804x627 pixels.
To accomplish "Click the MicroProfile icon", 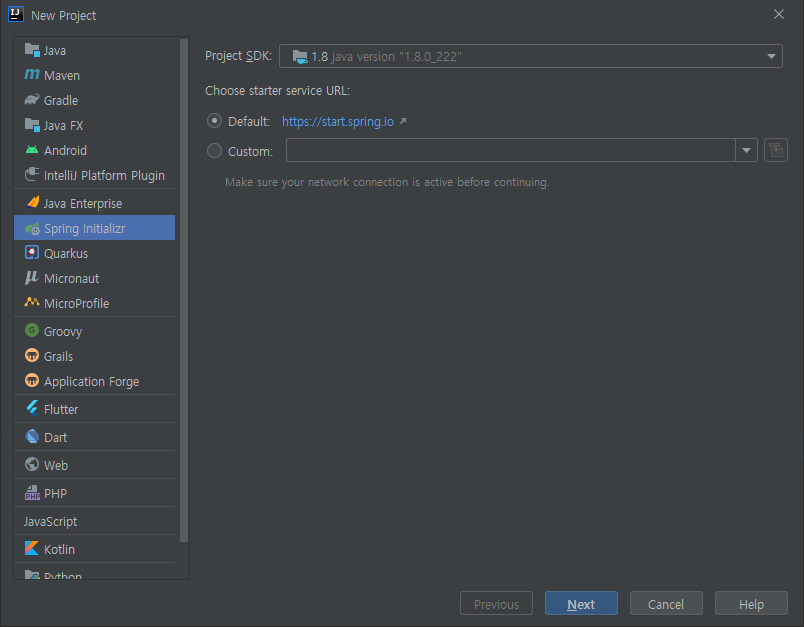I will pos(32,302).
